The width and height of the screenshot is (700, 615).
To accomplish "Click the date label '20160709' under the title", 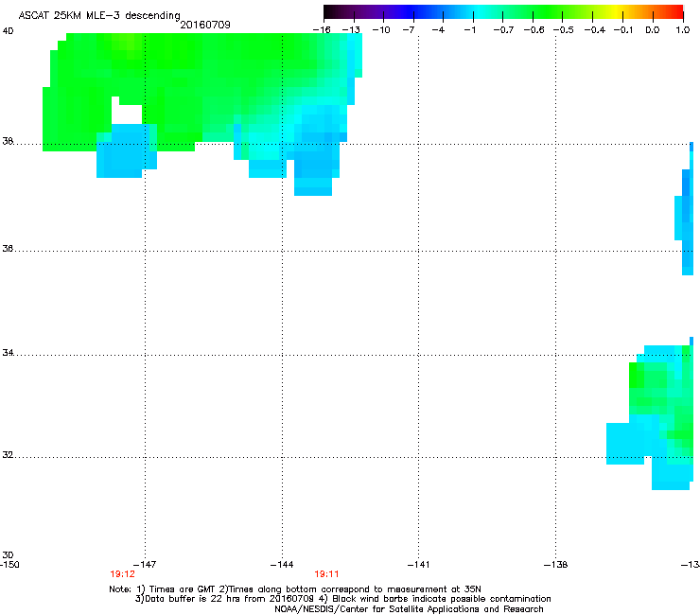I will click(205, 25).
